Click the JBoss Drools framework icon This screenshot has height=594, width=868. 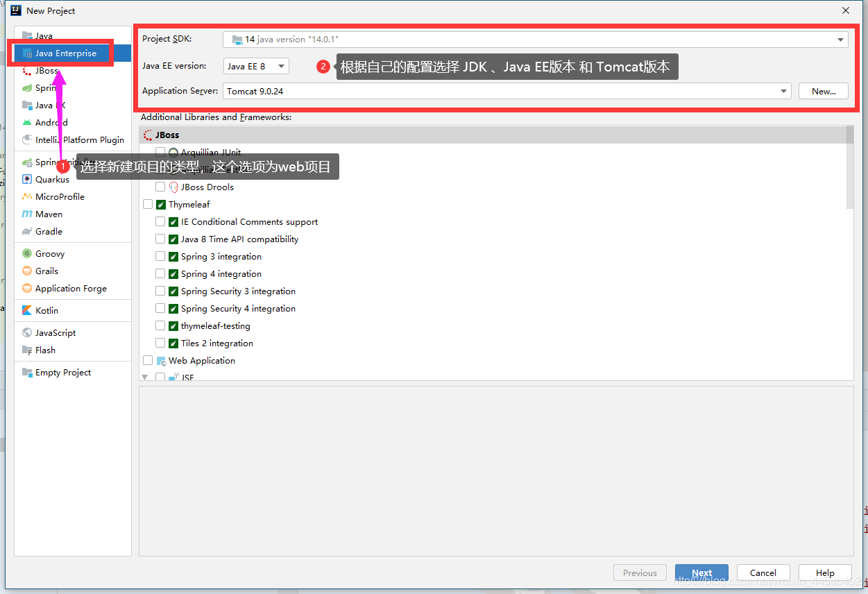pos(173,187)
